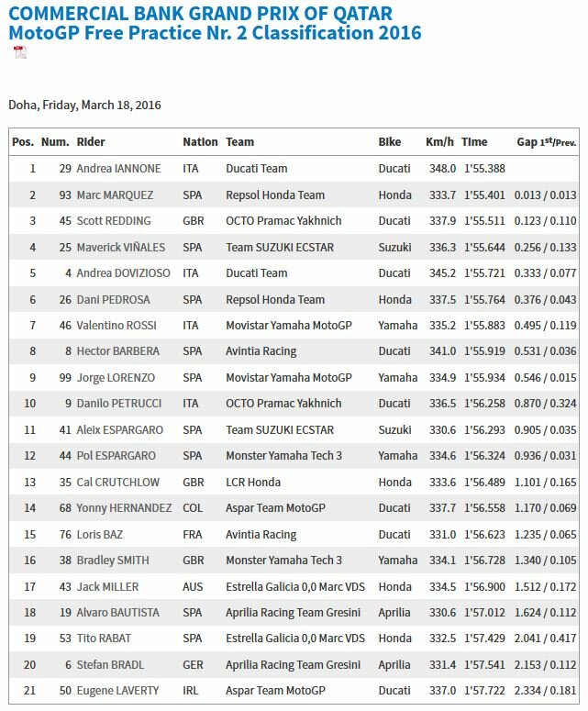Image resolution: width=588 pixels, height=711 pixels.
Task: Click the Pos. column header
Action: pyautogui.click(x=23, y=142)
